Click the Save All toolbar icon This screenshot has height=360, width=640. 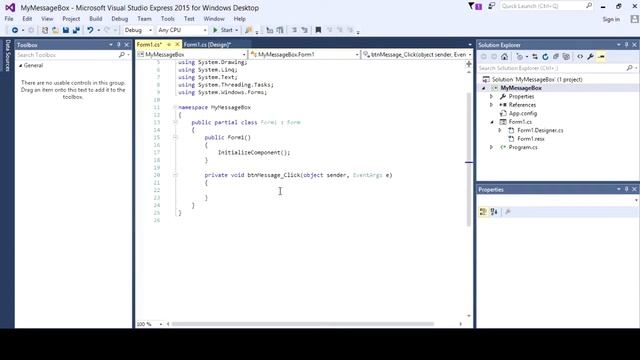click(x=76, y=30)
